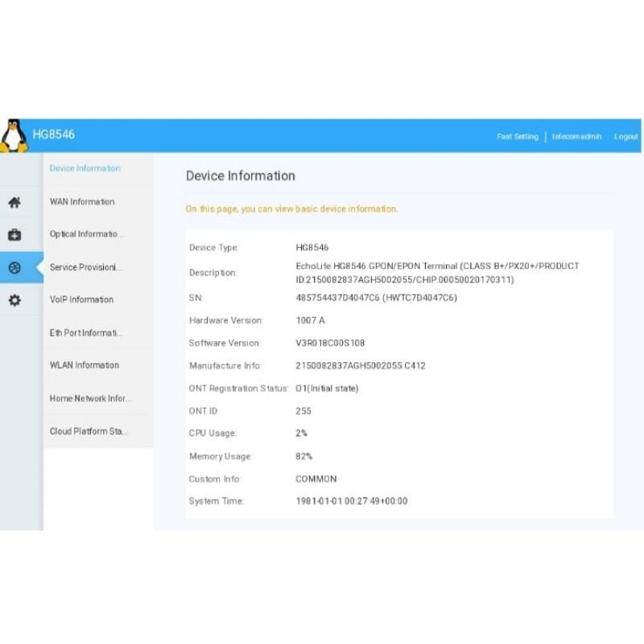Open the Home icon in the sidebar

point(14,202)
